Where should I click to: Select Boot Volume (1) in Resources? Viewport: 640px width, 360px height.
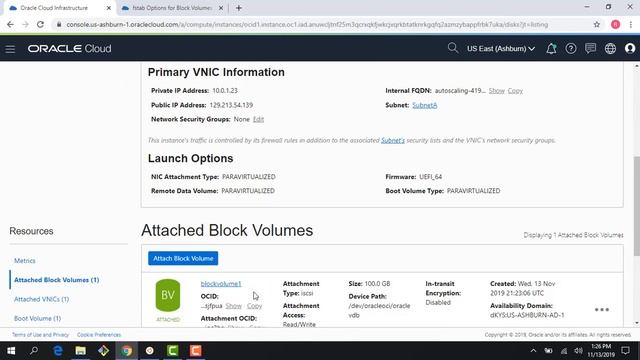pos(37,318)
